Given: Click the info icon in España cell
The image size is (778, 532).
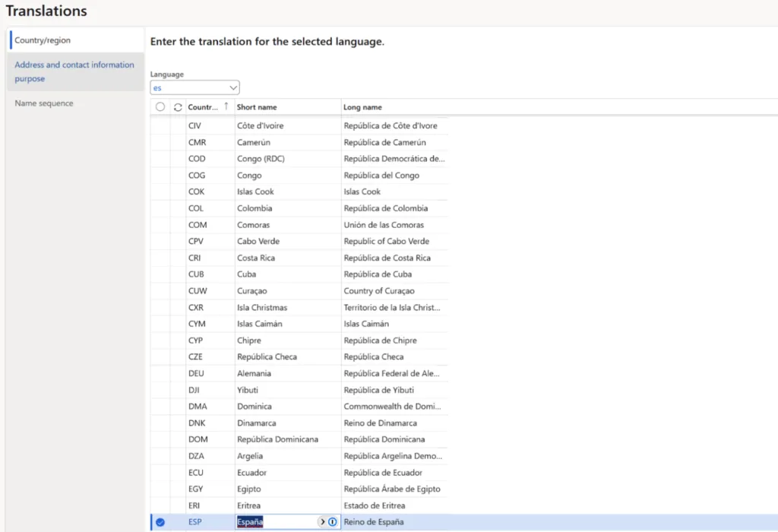Looking at the screenshot, I should coord(333,522).
